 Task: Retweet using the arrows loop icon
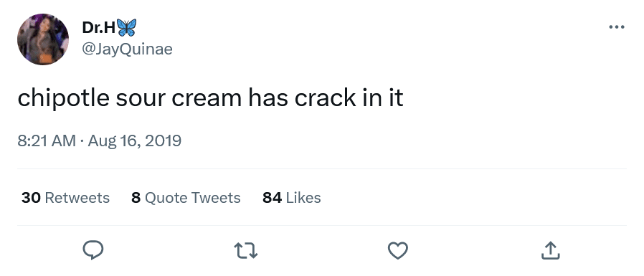coord(245,250)
